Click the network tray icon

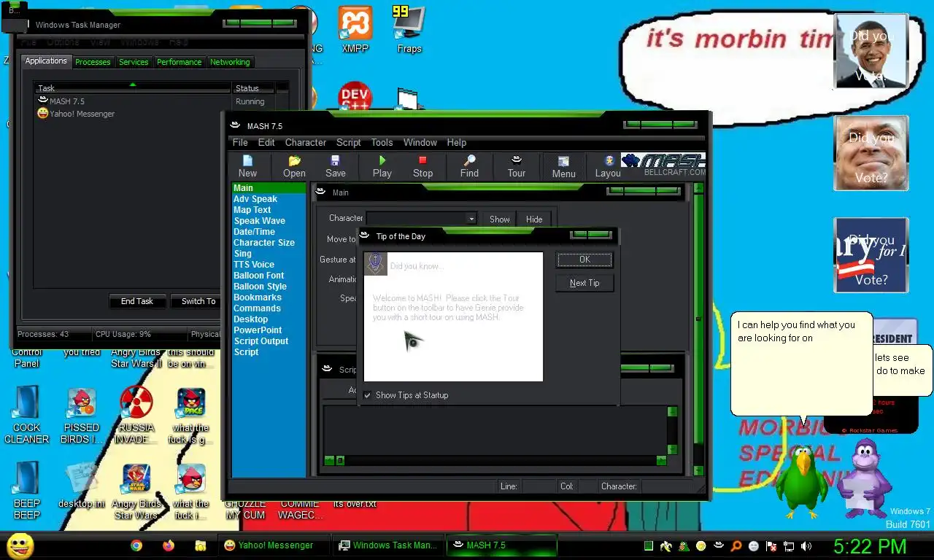[789, 545]
